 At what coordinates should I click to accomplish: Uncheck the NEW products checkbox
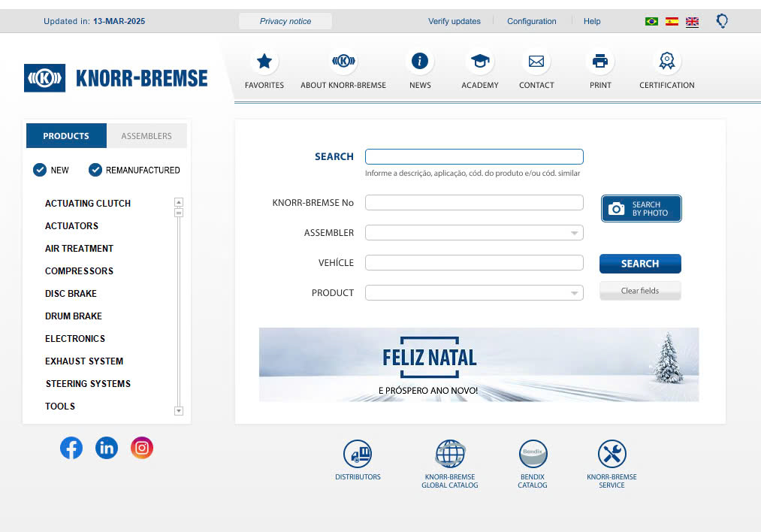[x=40, y=170]
